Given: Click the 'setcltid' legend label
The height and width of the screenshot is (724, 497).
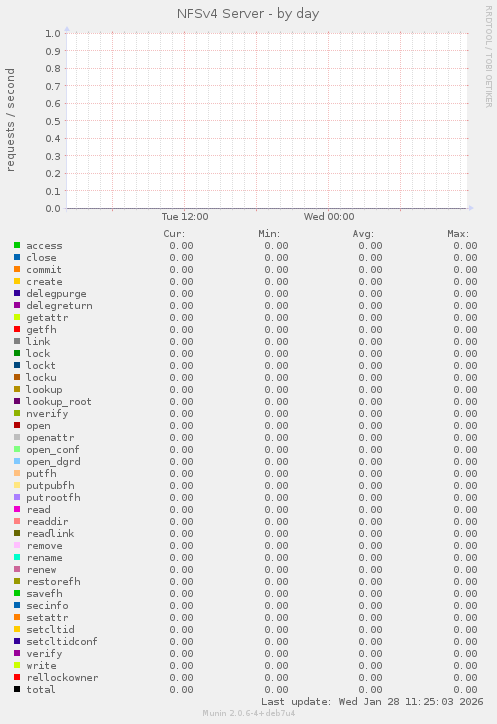Looking at the screenshot, I should tap(50, 630).
